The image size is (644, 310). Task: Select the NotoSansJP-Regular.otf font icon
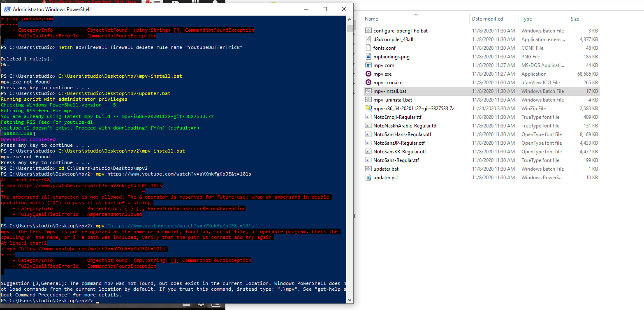click(x=368, y=143)
